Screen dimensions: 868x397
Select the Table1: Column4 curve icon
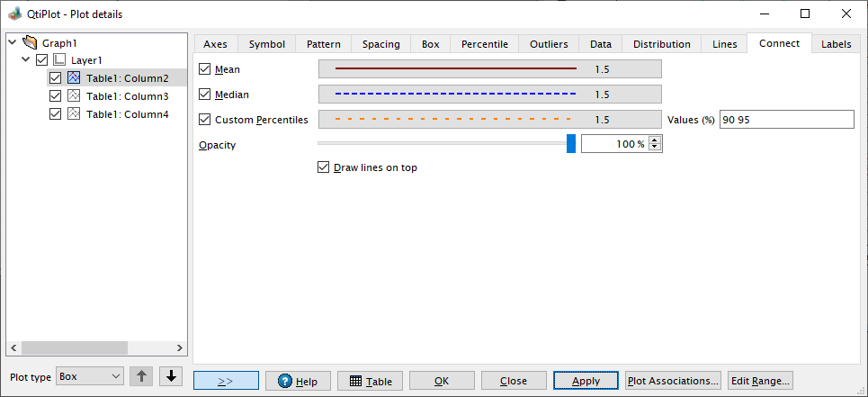click(74, 114)
